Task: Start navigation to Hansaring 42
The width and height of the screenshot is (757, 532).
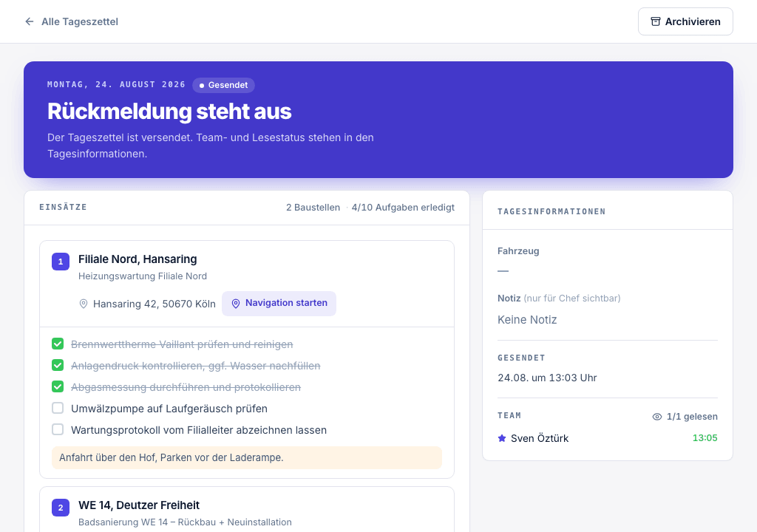Action: point(279,303)
